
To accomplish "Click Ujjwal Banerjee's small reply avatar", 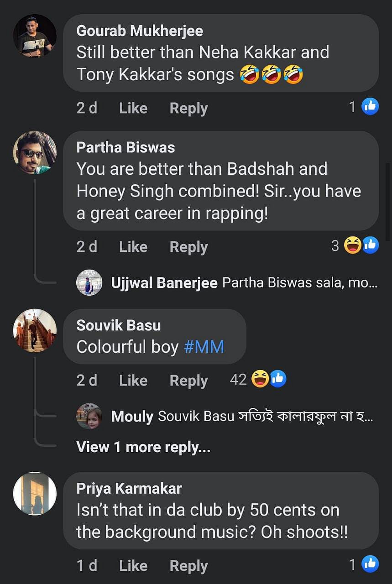I will click(89, 282).
